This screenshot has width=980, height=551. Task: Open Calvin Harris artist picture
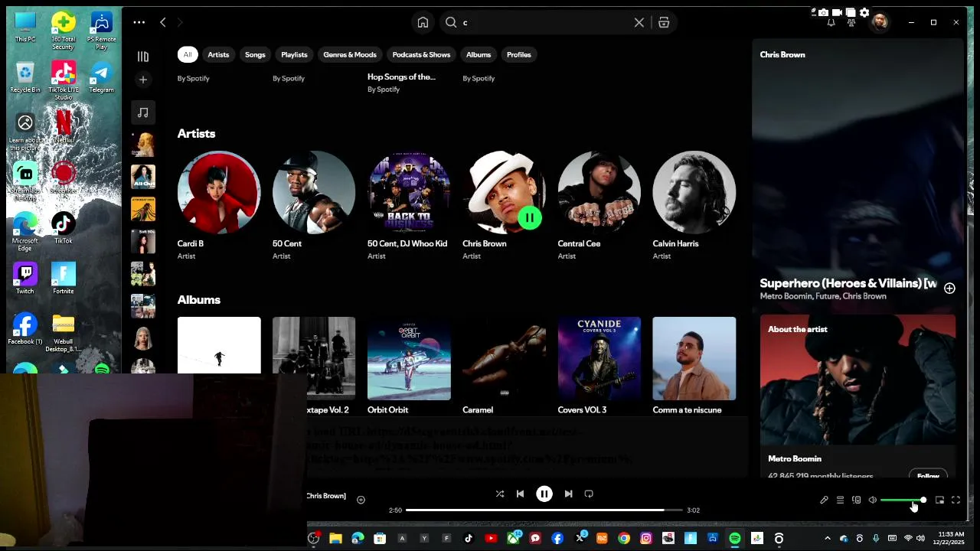click(x=694, y=192)
